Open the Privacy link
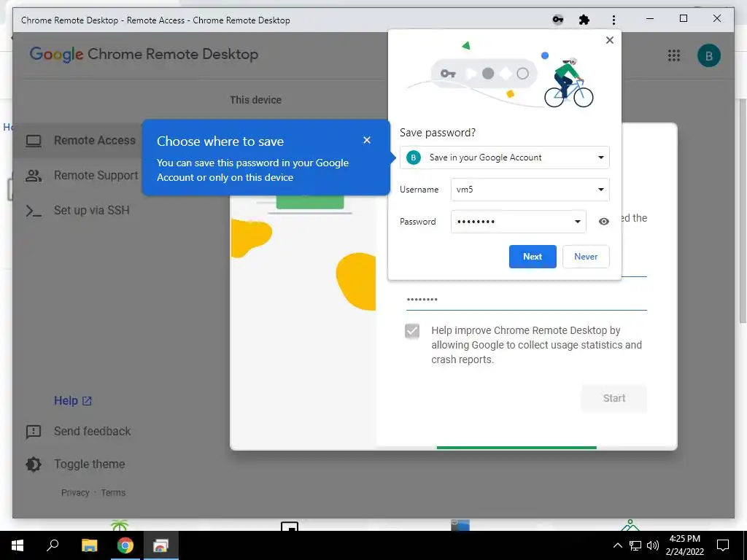Screen dimensions: 747x560 [x=75, y=492]
